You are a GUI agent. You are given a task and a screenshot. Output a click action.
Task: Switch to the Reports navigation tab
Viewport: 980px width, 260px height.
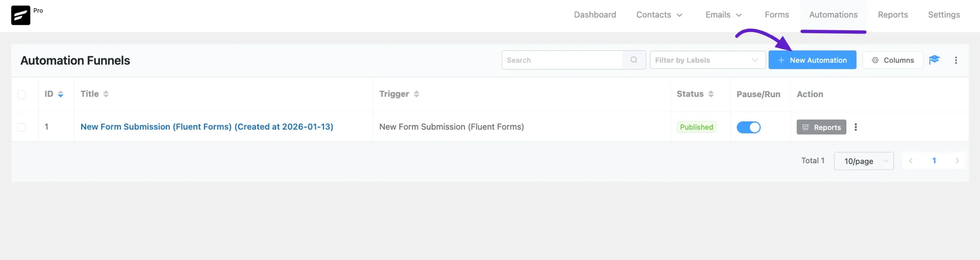(x=893, y=15)
